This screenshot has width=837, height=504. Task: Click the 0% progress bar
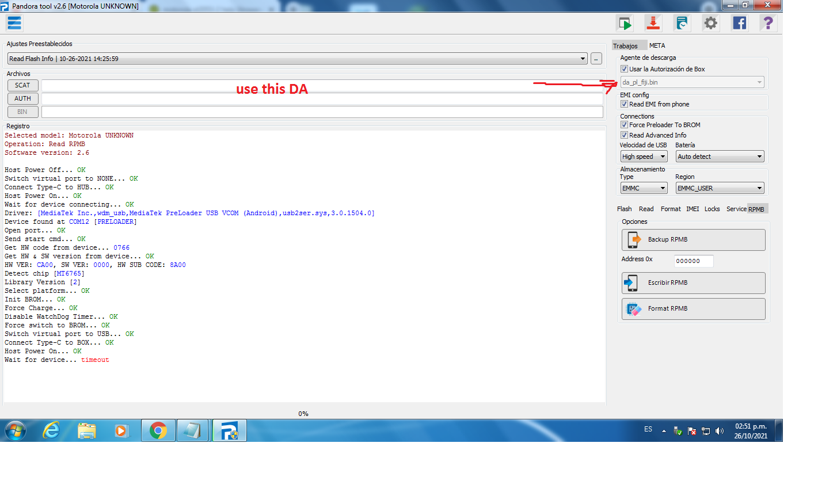coord(303,414)
